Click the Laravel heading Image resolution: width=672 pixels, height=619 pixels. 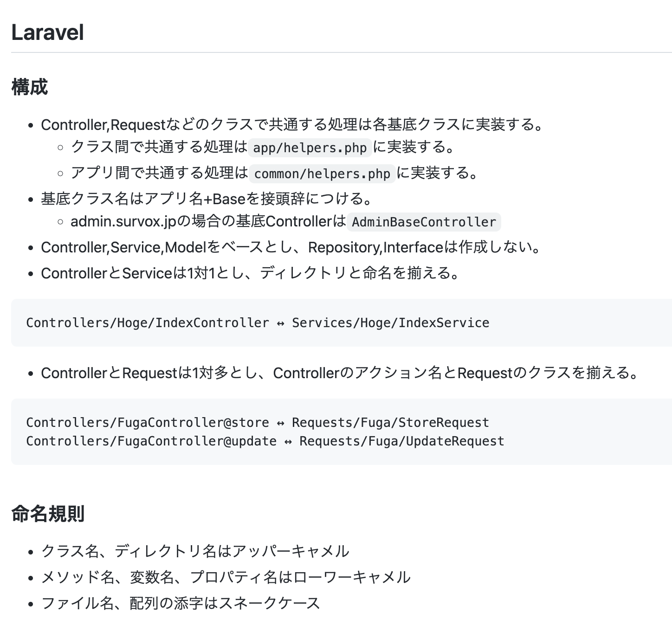(x=47, y=32)
